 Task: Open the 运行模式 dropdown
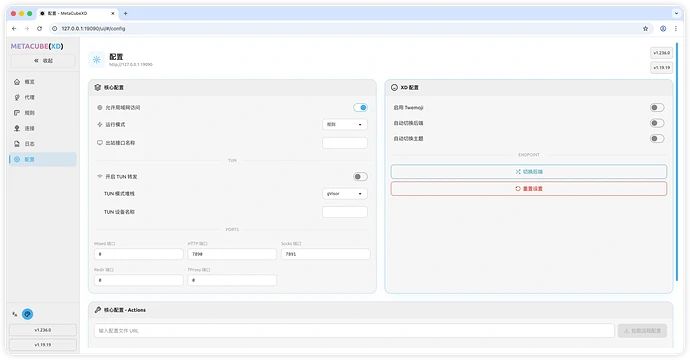pyautogui.click(x=345, y=125)
